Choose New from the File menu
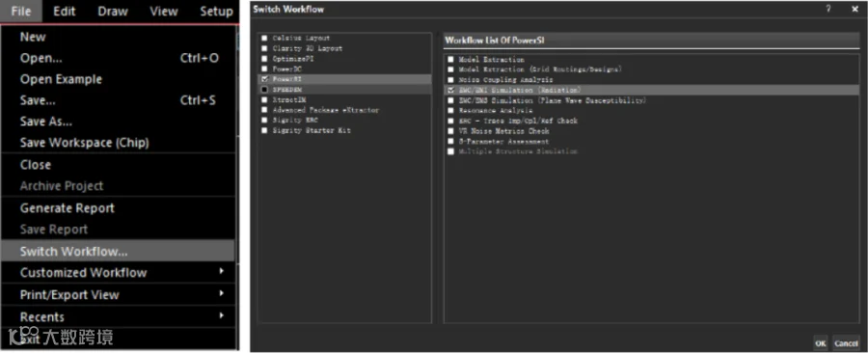 [x=118, y=37]
